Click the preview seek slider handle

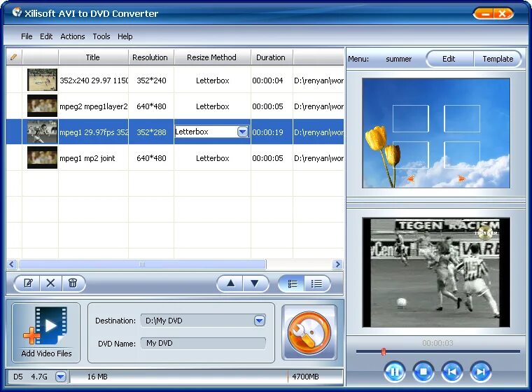[x=384, y=351]
